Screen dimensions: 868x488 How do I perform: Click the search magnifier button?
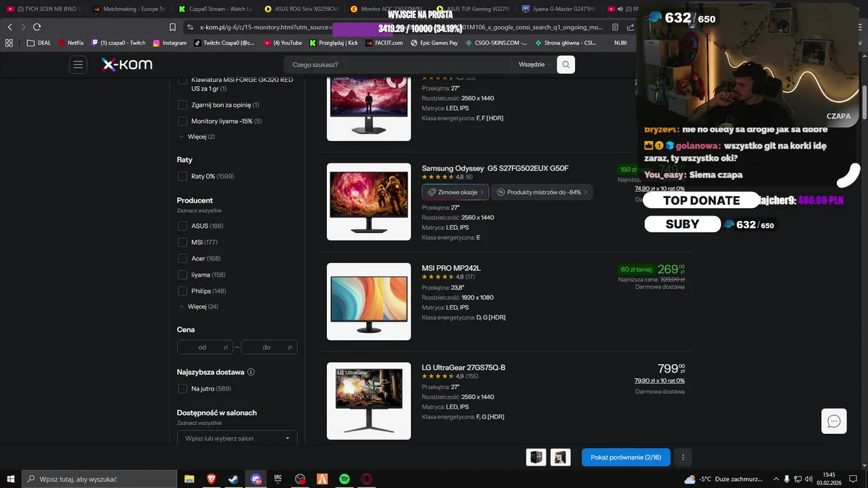pos(566,64)
